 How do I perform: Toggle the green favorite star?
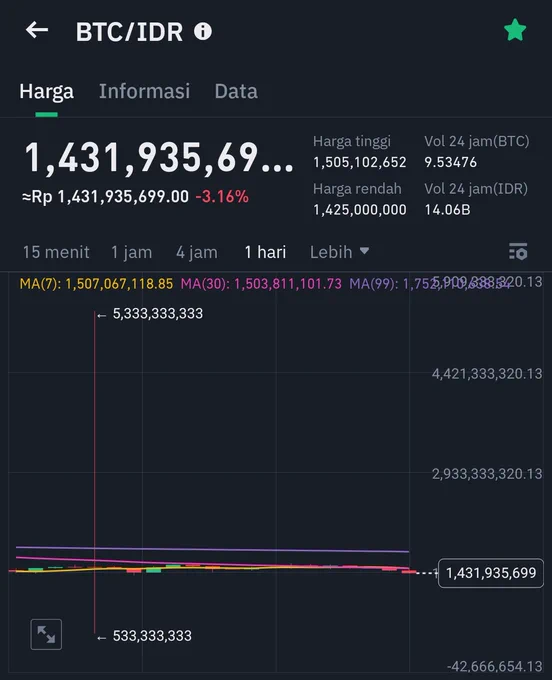tap(515, 30)
